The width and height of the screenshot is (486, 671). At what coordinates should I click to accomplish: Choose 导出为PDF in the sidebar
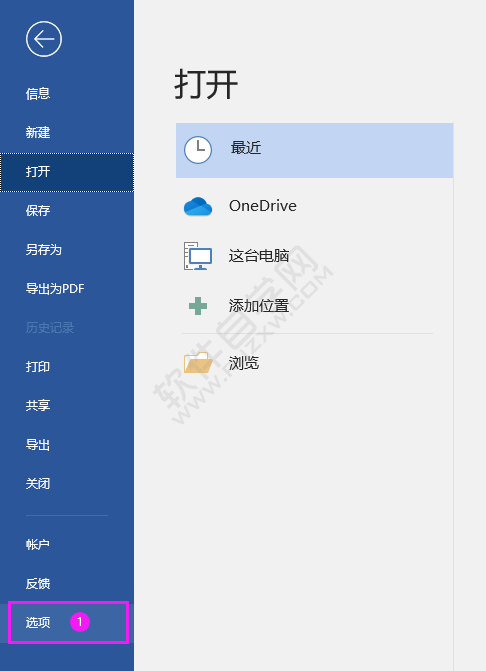coord(67,289)
